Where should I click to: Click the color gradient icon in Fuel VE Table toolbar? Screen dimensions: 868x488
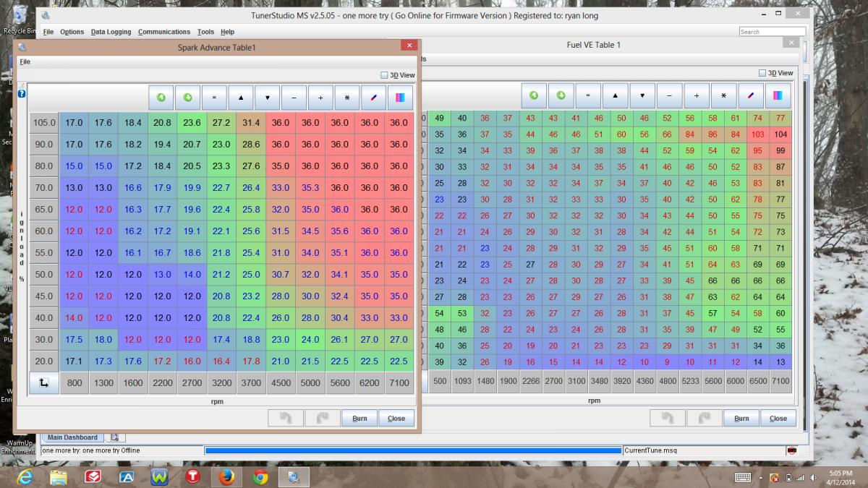(778, 95)
